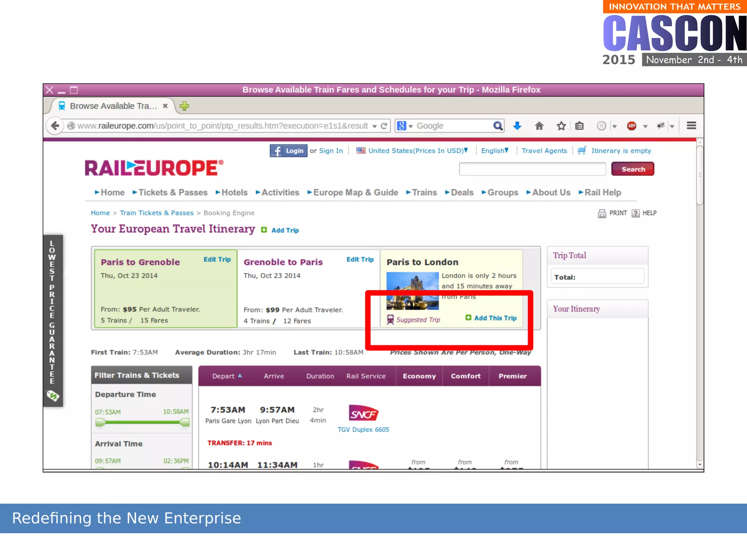Go to Firefox home page icon

[x=539, y=126]
